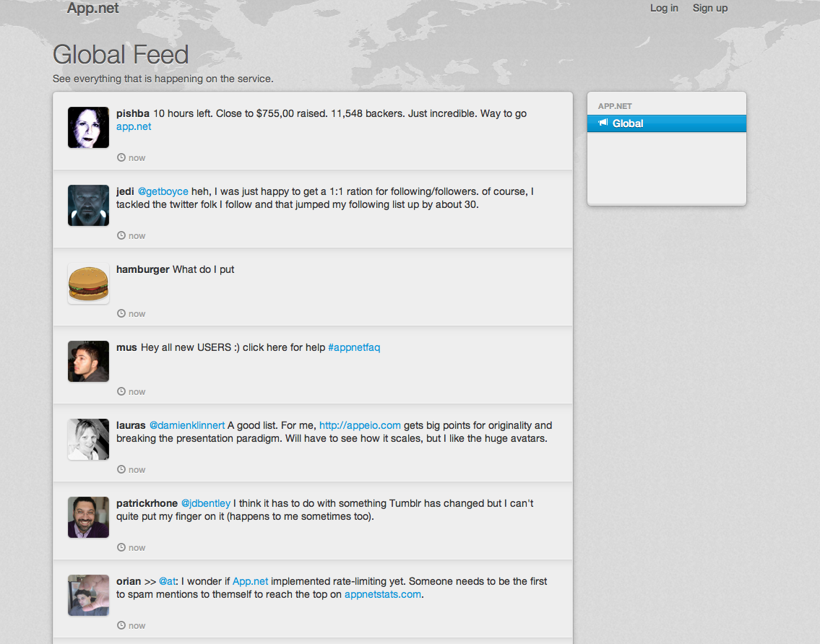Click the clock icon on lauras's post
The height and width of the screenshot is (644, 820).
point(121,469)
